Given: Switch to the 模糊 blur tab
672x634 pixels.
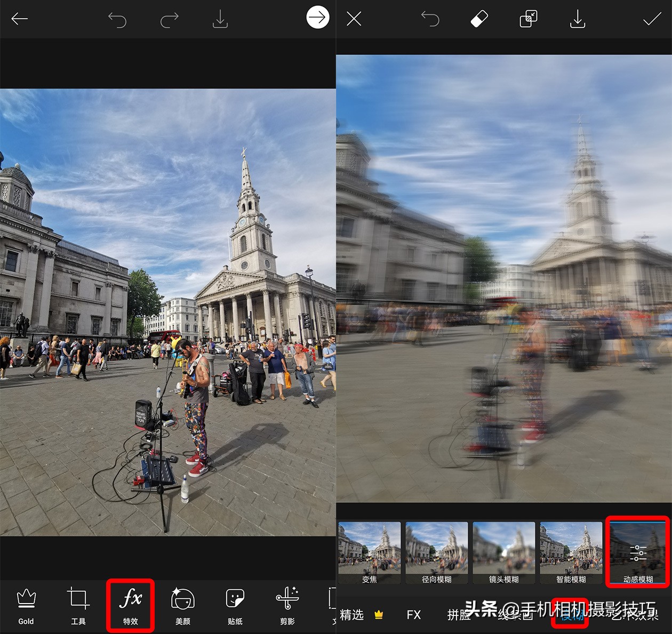Looking at the screenshot, I should 570,615.
